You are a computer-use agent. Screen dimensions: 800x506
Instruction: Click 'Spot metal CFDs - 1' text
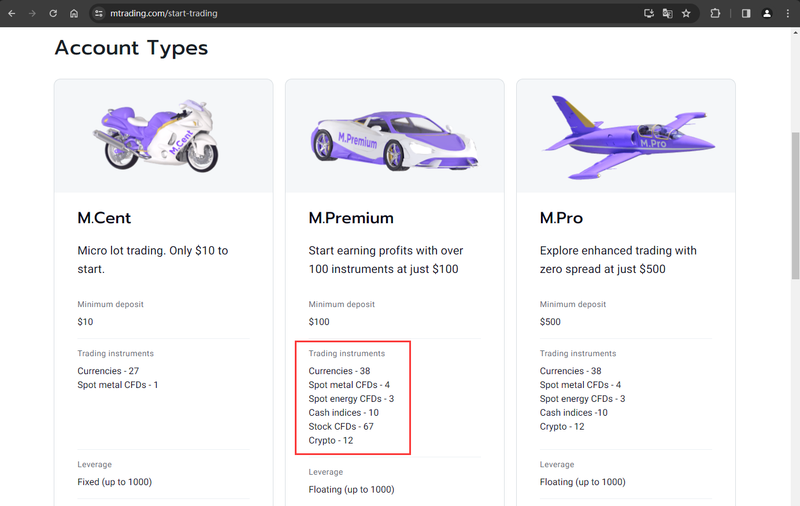pyautogui.click(x=118, y=385)
